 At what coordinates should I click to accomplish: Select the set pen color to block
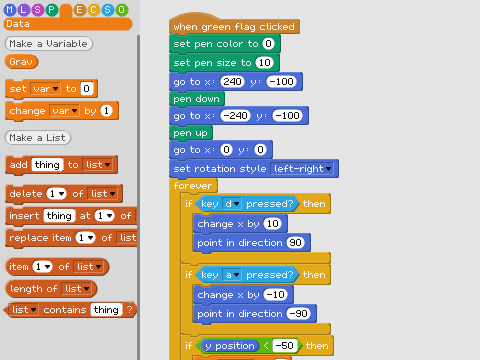point(225,44)
